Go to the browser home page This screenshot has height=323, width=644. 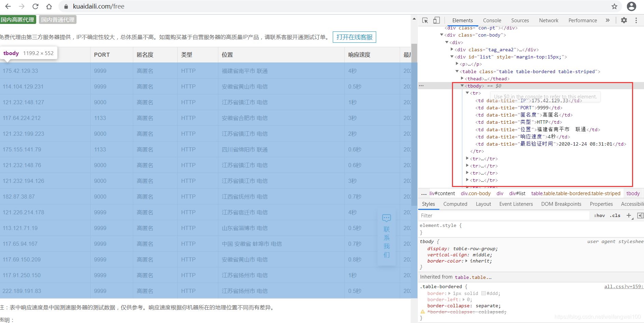[x=49, y=6]
